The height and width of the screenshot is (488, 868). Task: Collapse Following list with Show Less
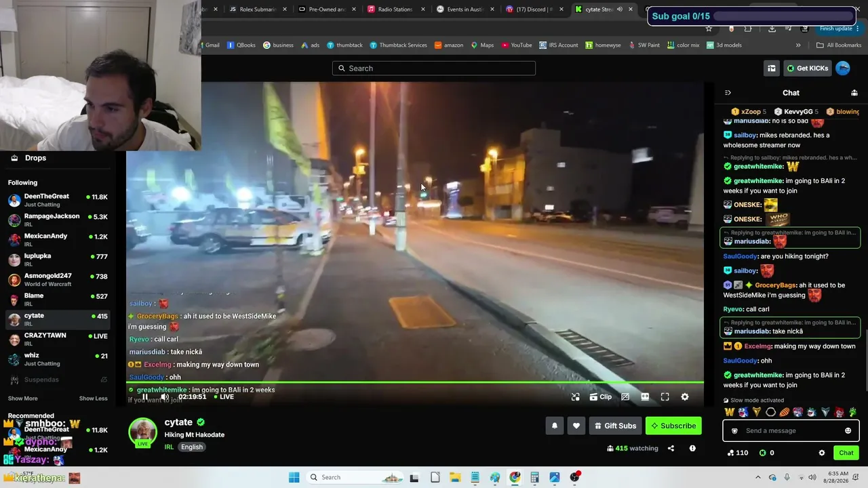pos(94,399)
